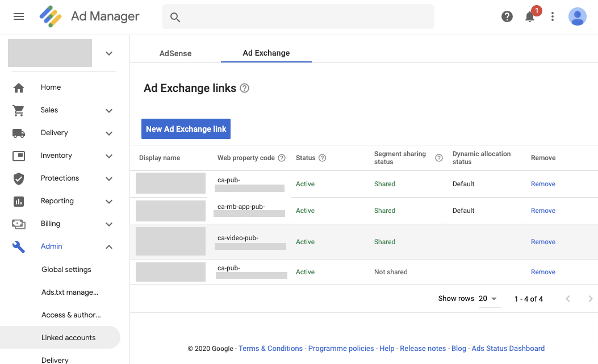
Task: Expand the Reporting sidebar section
Action: point(109,202)
